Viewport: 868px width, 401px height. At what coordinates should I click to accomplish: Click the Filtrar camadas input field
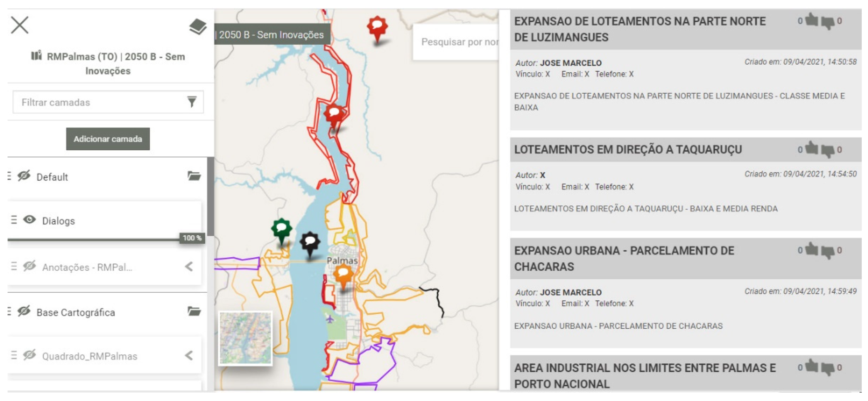coord(101,102)
